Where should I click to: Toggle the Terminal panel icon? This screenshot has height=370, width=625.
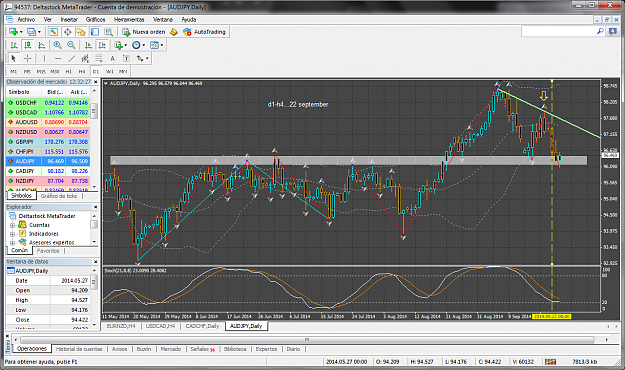pos(94,32)
